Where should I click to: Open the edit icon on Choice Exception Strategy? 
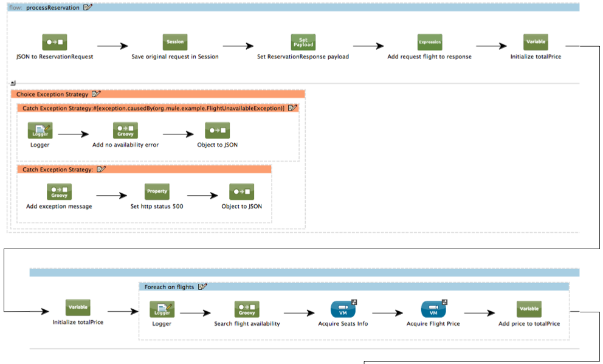click(96, 94)
